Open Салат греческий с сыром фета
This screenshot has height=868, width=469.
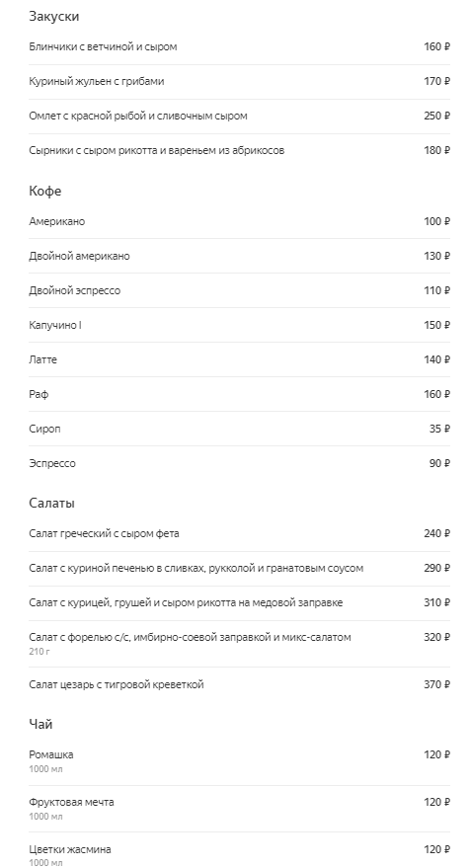click(x=239, y=533)
